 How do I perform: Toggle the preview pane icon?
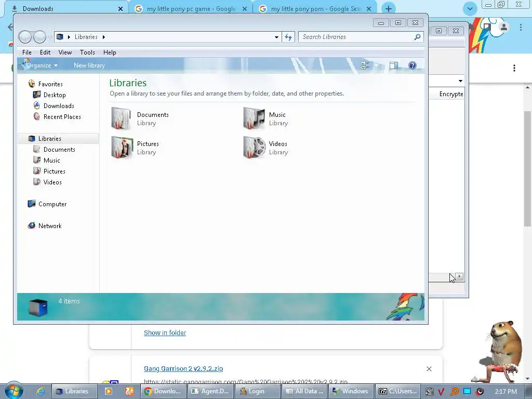point(394,65)
